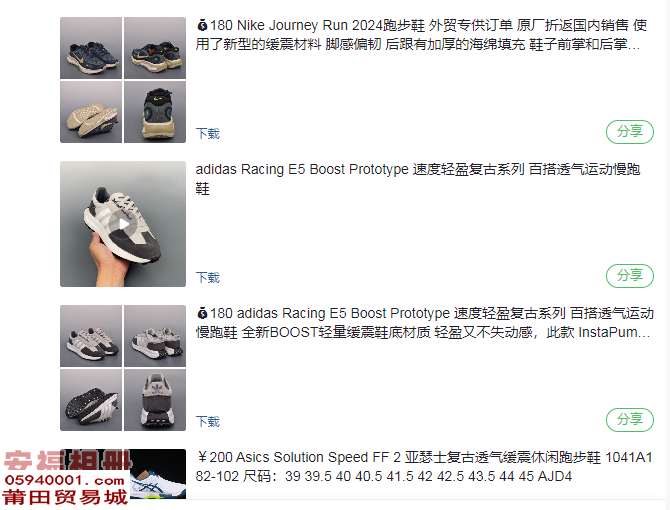
Task: Share the adidas Racing E5 video listing
Action: [630, 276]
